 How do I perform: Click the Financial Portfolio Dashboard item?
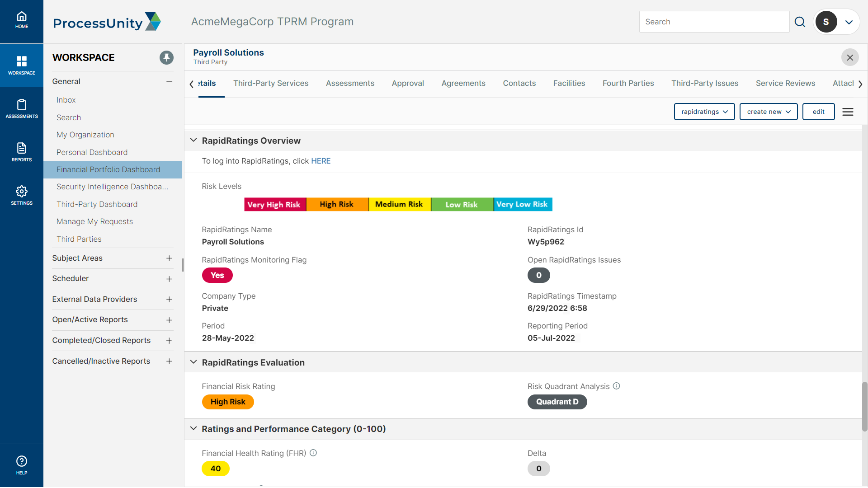tap(108, 169)
